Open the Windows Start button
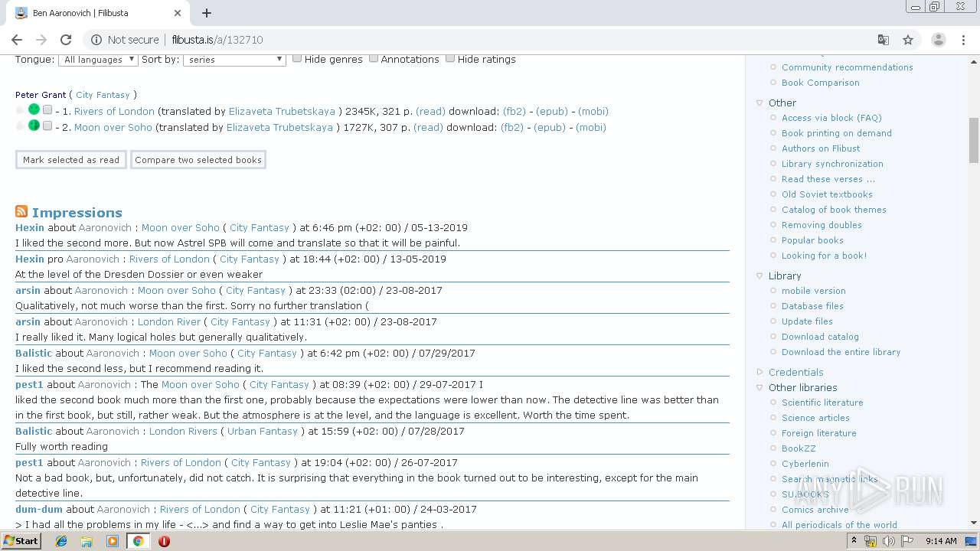The image size is (980, 551). click(21, 541)
